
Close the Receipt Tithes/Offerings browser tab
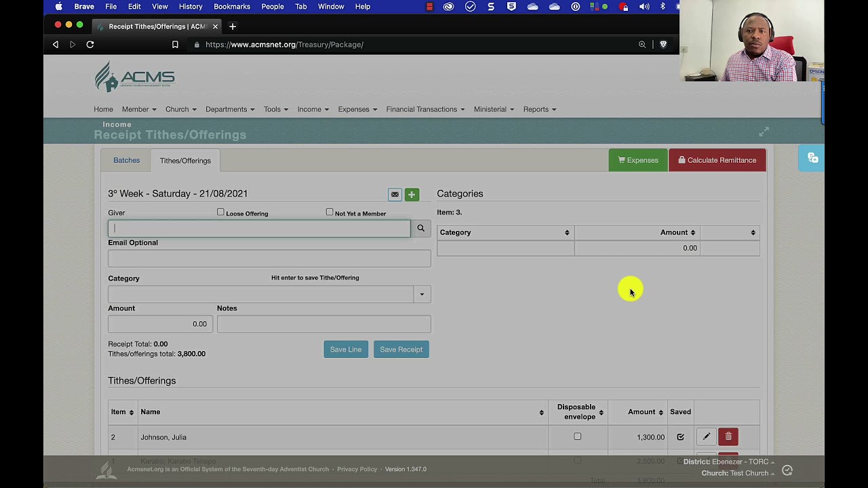215,26
